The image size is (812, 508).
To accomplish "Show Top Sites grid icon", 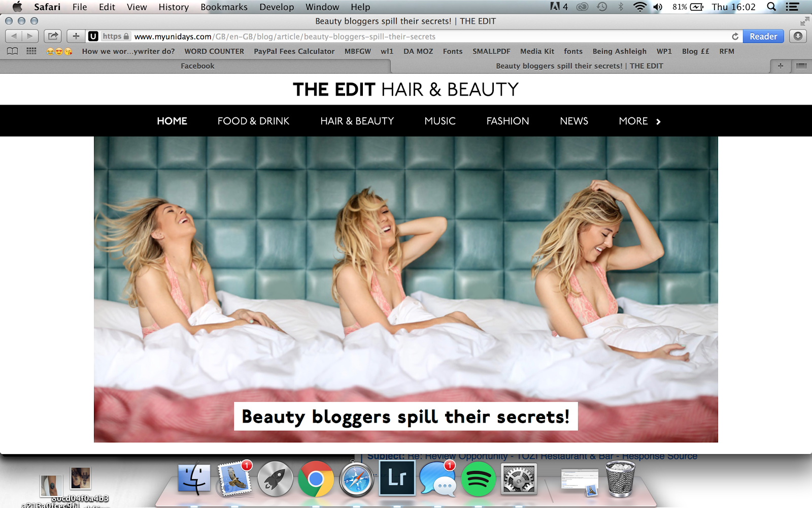I will pos(31,51).
